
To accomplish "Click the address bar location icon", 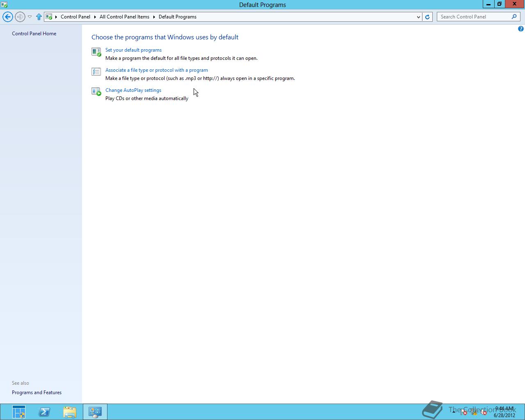I will click(49, 17).
